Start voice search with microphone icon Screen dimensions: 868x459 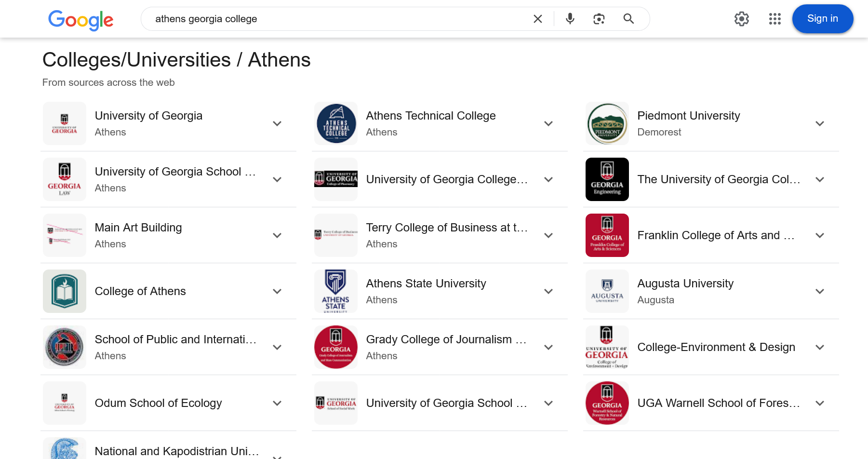(x=570, y=19)
